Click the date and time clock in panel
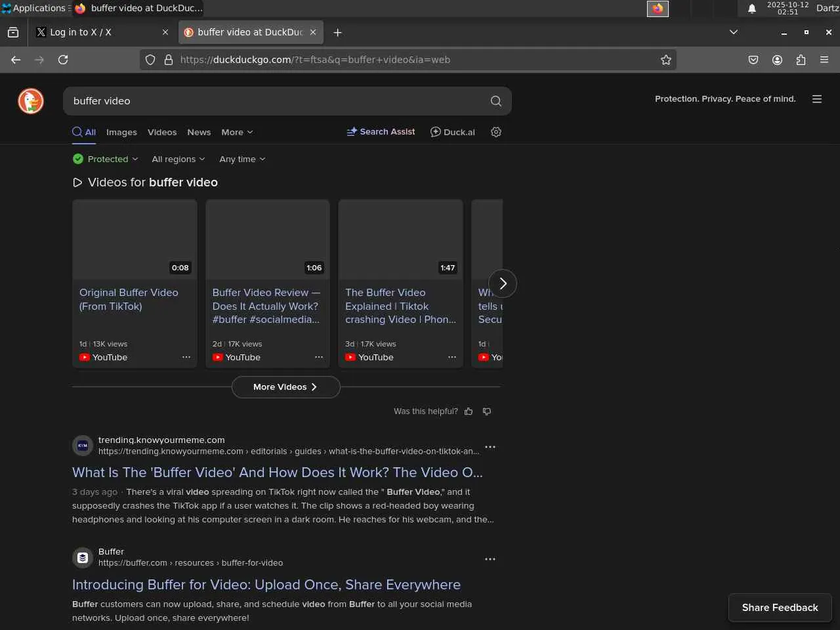This screenshot has height=630, width=840. [787, 9]
